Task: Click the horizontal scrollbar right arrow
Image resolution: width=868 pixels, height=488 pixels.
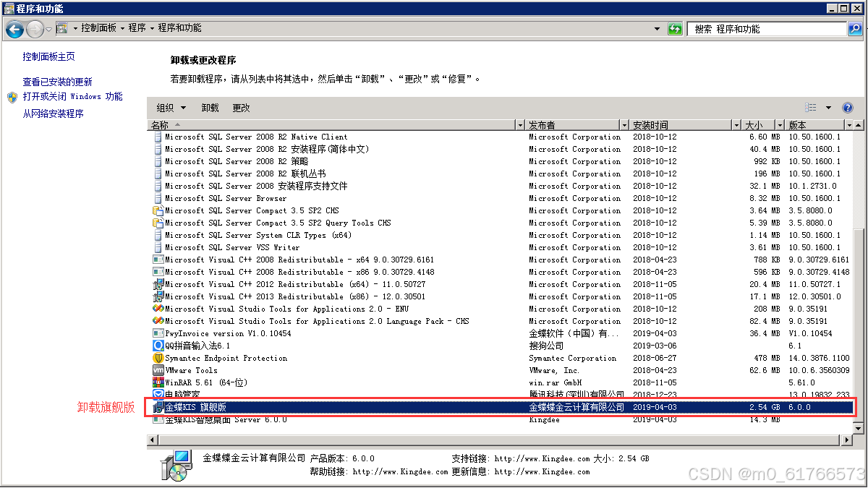Action: (847, 440)
